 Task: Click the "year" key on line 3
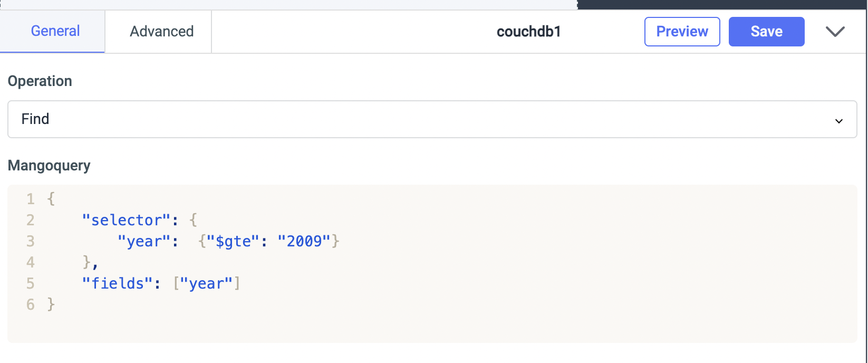(x=143, y=241)
